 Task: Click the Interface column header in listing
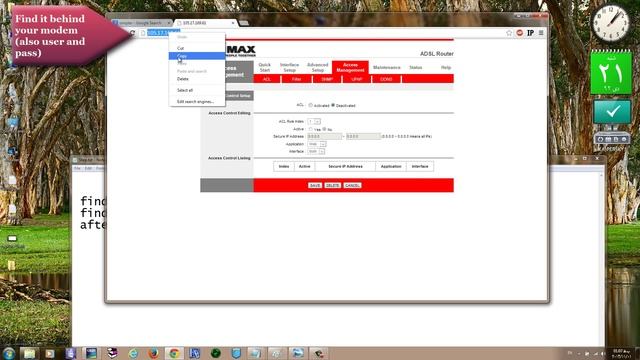point(420,167)
